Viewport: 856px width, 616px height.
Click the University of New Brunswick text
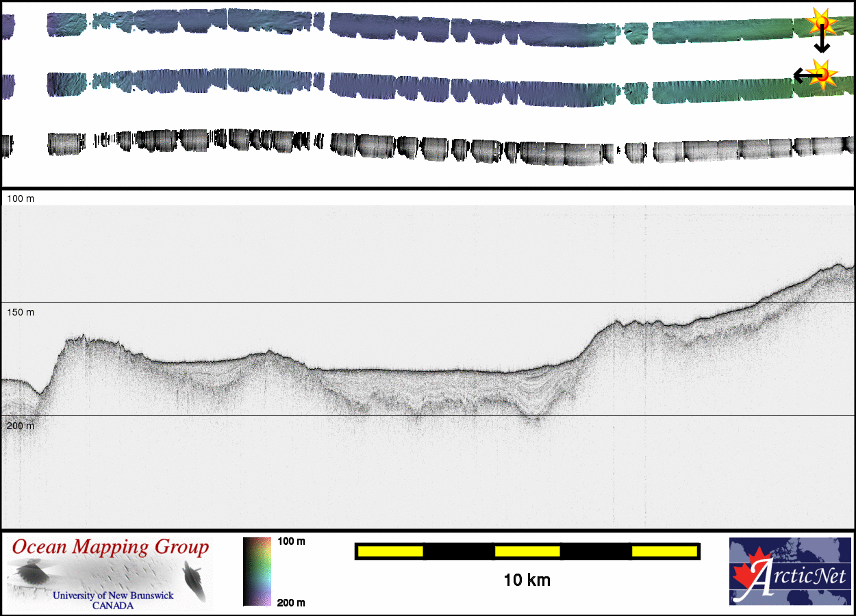pyautogui.click(x=113, y=595)
